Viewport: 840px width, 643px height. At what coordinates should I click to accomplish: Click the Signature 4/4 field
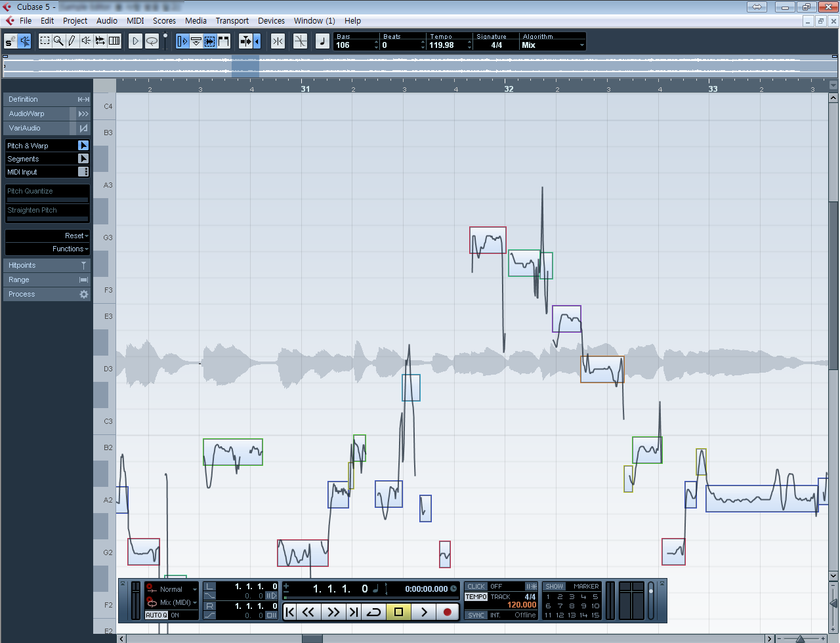497,45
